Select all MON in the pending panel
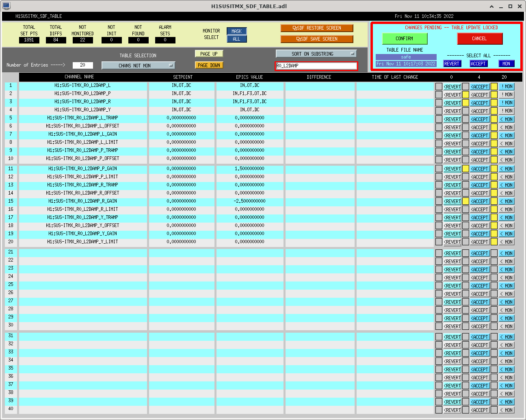The width and height of the screenshot is (526, 420). coord(506,64)
